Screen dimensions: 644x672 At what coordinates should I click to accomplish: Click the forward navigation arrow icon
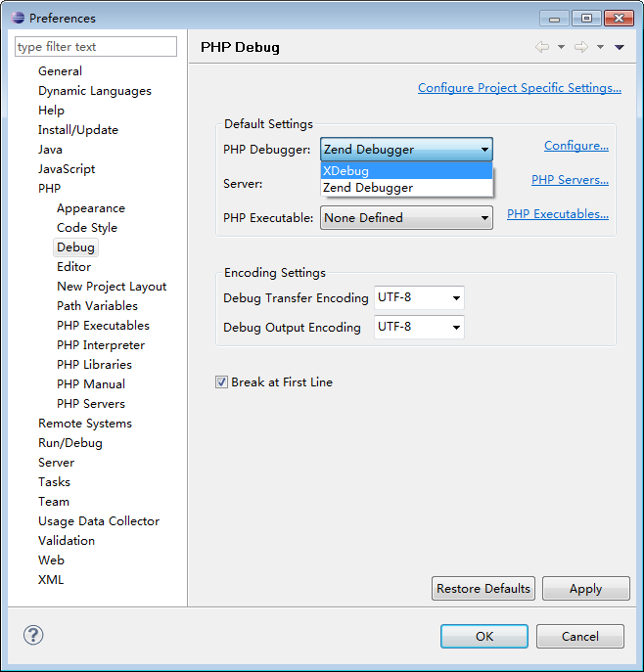[581, 47]
